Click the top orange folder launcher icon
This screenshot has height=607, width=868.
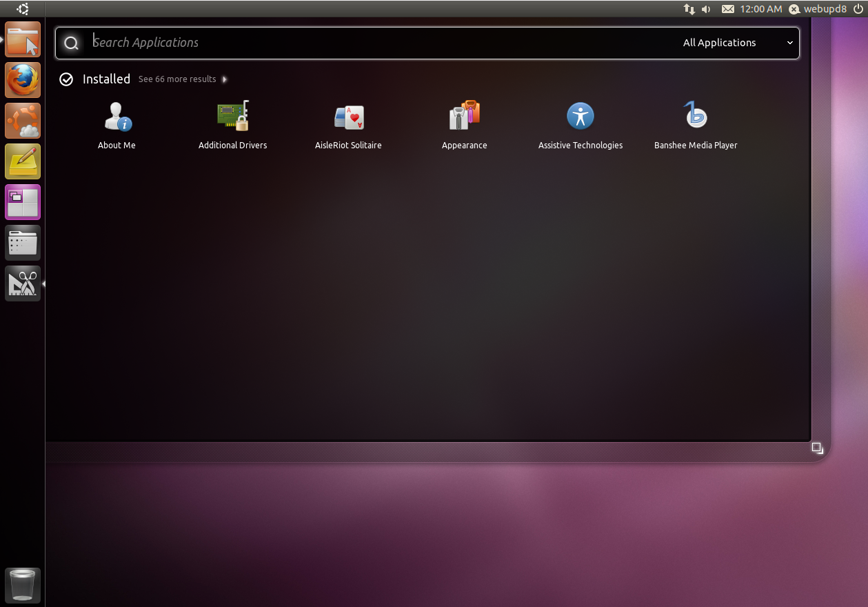point(23,39)
